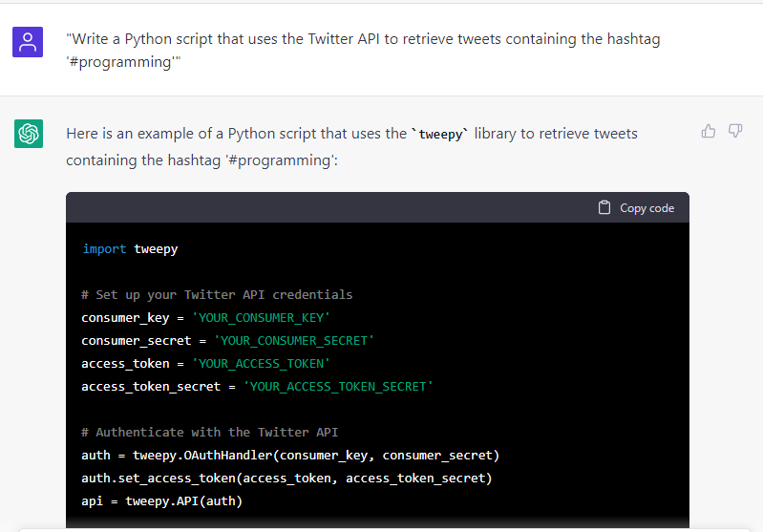Click the 'import tweepy' code line
Screen dimensions: 763x532
130,249
